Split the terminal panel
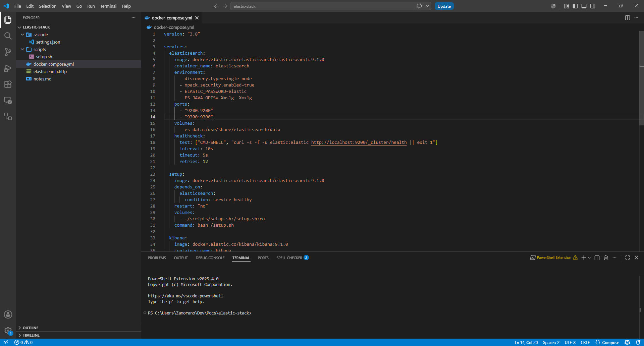Image resolution: width=644 pixels, height=346 pixels. point(597,257)
